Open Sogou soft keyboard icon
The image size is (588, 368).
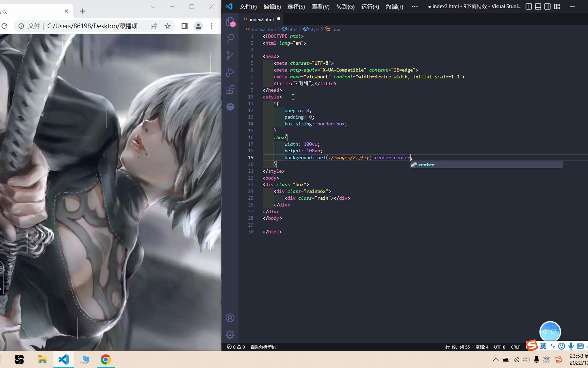[581, 346]
